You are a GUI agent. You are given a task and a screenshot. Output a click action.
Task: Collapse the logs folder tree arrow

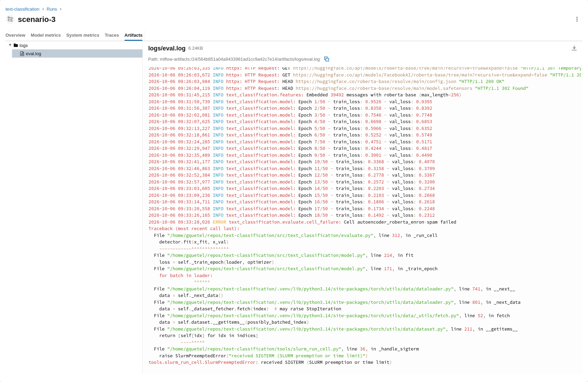click(x=10, y=45)
